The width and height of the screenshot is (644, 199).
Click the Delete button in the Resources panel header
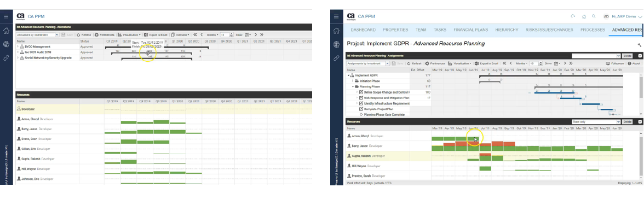[628, 122]
